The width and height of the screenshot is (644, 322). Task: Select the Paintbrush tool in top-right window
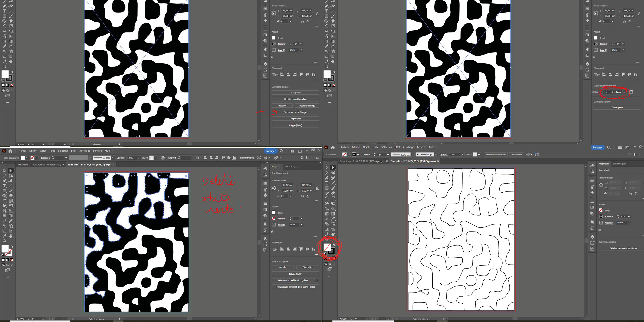[x=333, y=16]
